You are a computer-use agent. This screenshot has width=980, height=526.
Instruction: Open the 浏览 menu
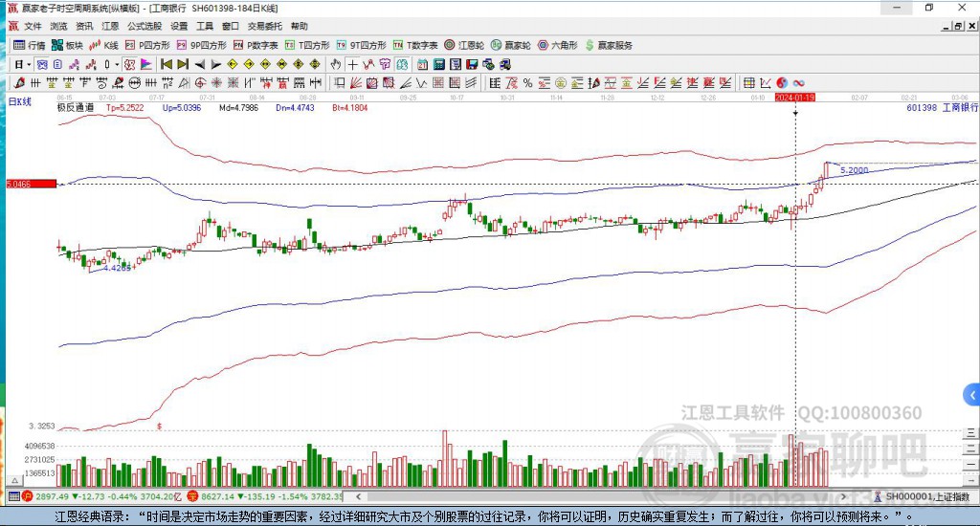click(x=58, y=26)
